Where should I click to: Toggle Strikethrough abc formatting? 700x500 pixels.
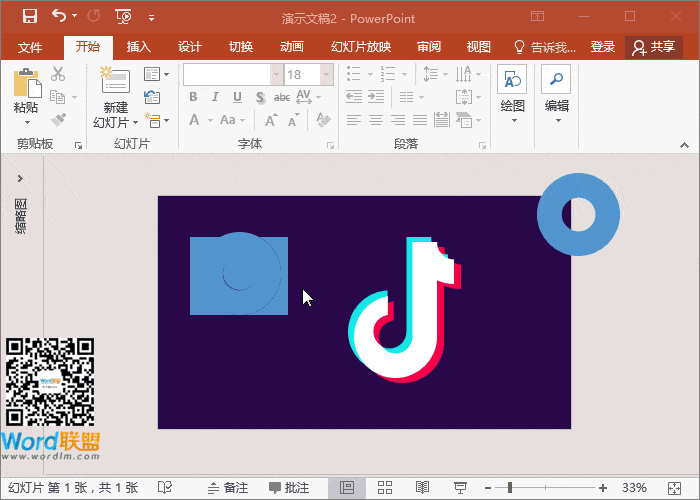pyautogui.click(x=282, y=97)
